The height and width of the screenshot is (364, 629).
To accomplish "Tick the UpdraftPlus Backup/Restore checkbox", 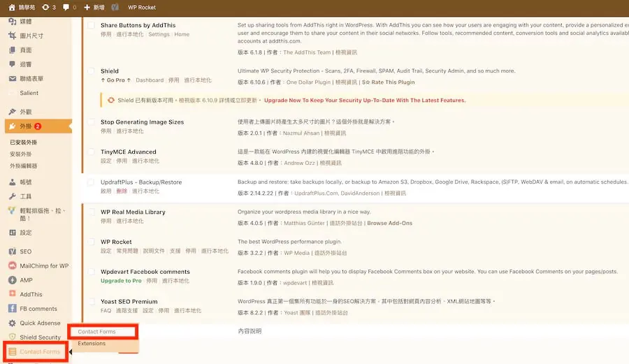I will pos(92,182).
